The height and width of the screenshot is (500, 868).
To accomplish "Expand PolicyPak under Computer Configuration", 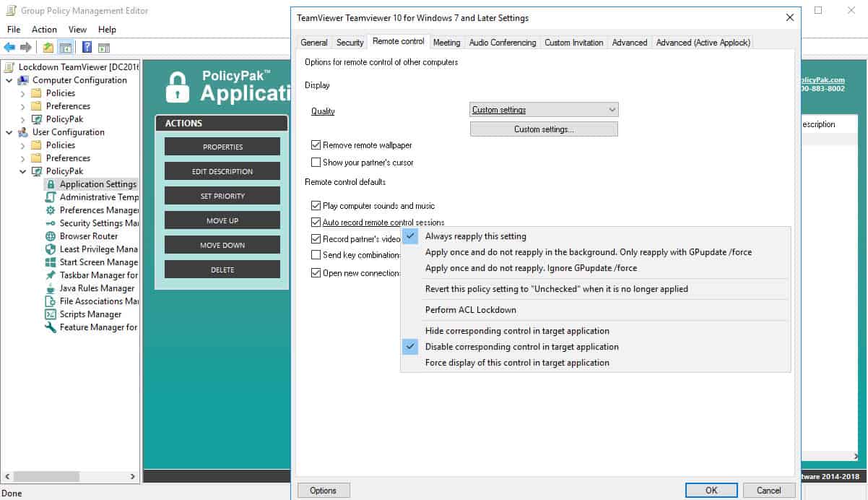I will point(22,119).
